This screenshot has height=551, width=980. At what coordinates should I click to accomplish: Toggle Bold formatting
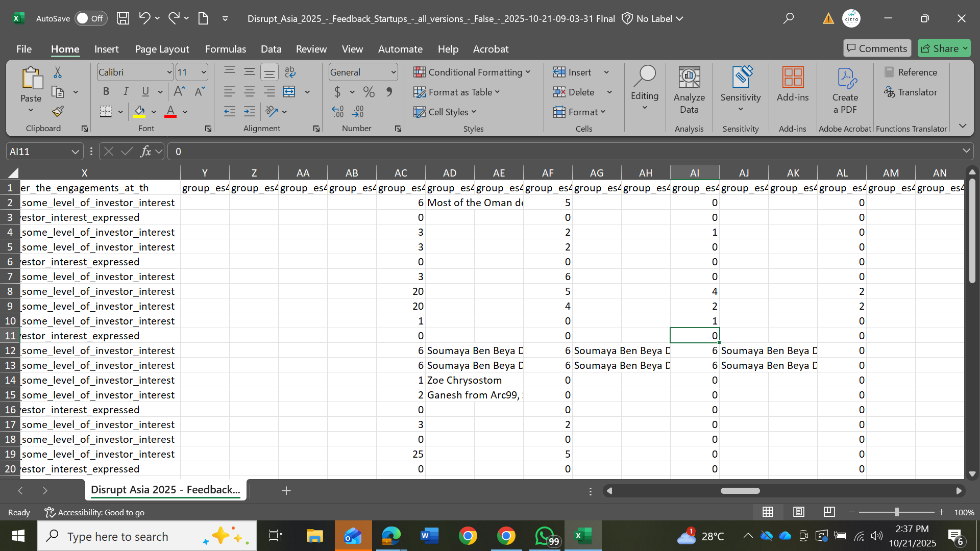106,91
